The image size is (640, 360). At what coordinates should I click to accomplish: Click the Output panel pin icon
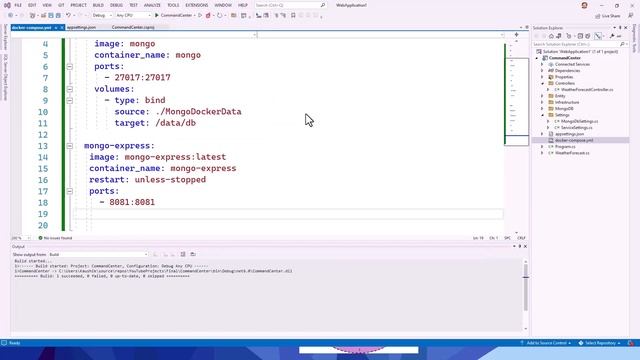coord(520,247)
